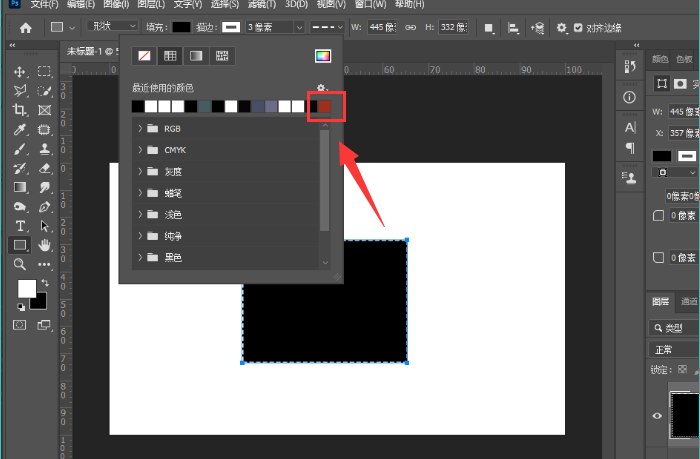
Task: Set the foreground color white swatch
Action: pyautogui.click(x=27, y=289)
